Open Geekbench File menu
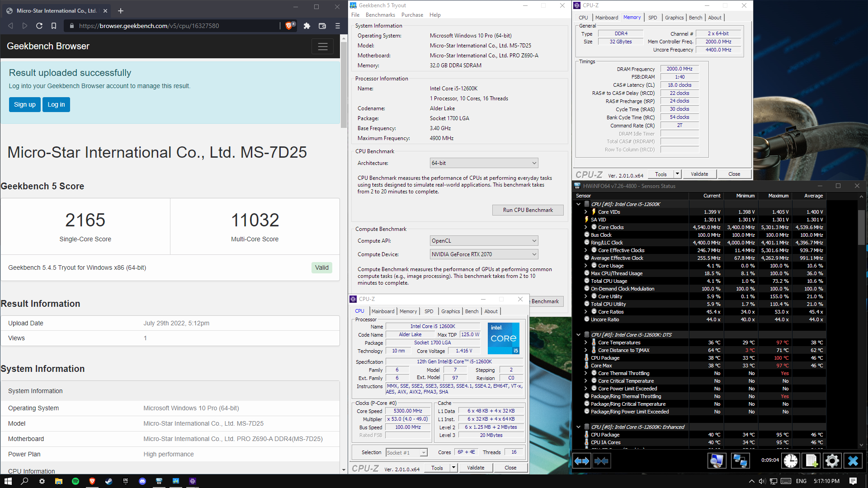The image size is (868, 488). pos(355,15)
